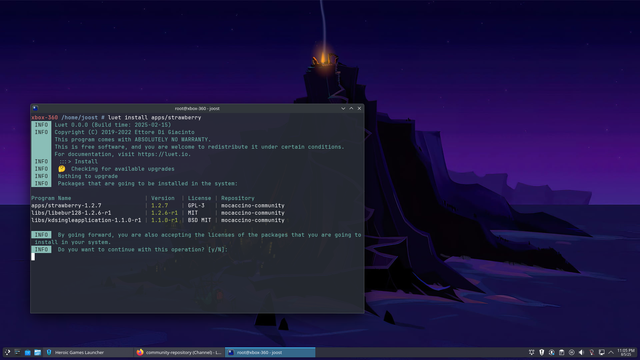The height and width of the screenshot is (360, 640).
Task: Click the 'GPL-3' license cell
Action: pos(196,206)
